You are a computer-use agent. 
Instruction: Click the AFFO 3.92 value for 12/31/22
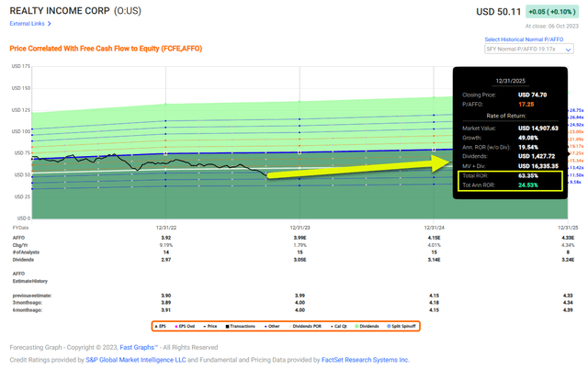tap(166, 238)
